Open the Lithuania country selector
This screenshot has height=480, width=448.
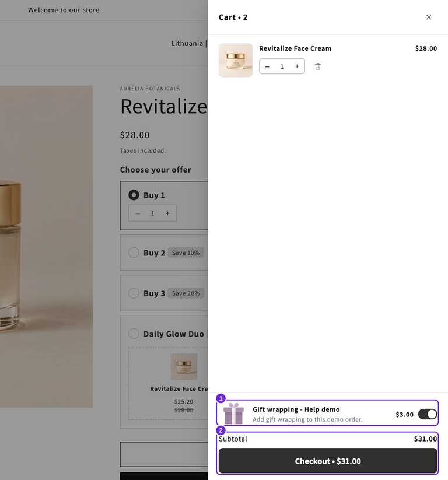pyautogui.click(x=189, y=44)
